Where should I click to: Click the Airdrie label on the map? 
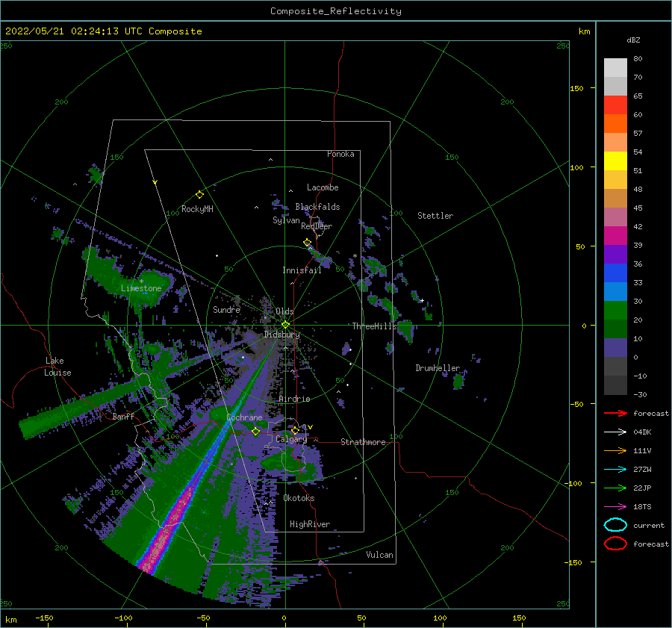(x=294, y=399)
